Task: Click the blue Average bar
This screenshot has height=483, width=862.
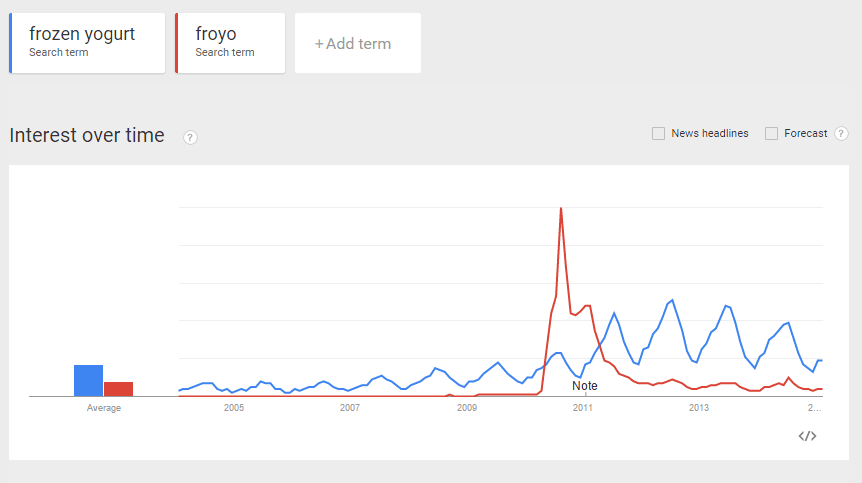Action: (x=89, y=380)
